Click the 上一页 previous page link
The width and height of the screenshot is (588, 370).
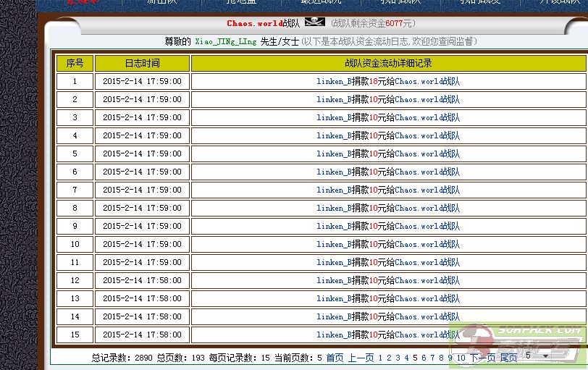(x=361, y=358)
